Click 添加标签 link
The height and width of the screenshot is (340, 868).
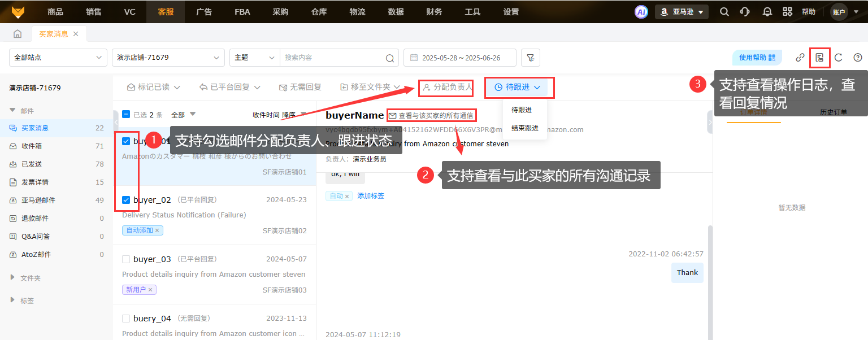pyautogui.click(x=371, y=196)
